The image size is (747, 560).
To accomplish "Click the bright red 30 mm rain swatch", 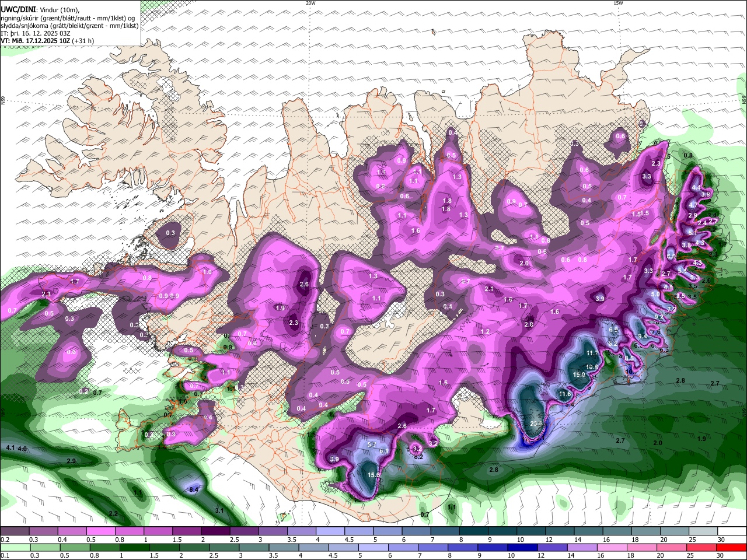I will (x=731, y=547).
